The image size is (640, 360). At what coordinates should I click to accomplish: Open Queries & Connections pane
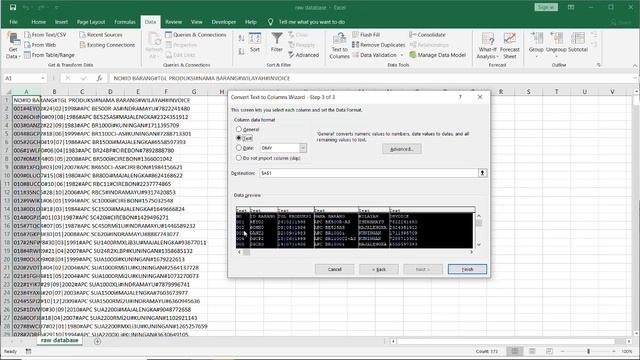click(x=196, y=35)
